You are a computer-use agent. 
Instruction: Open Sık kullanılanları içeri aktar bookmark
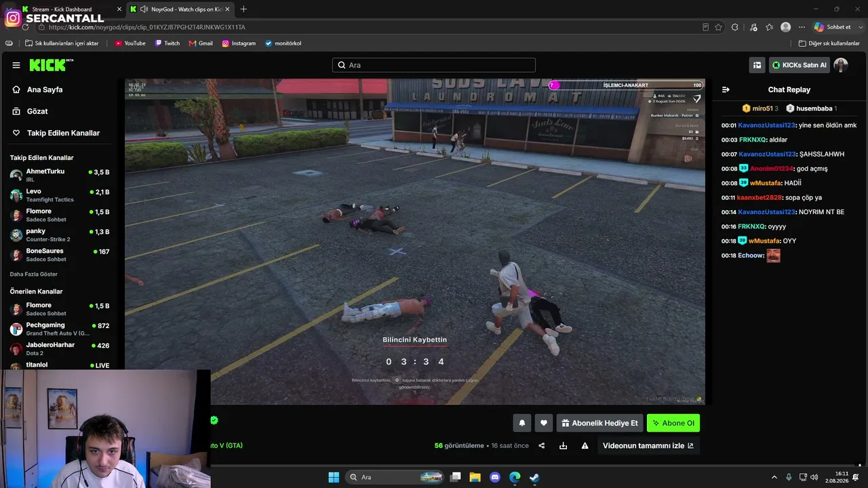point(62,43)
